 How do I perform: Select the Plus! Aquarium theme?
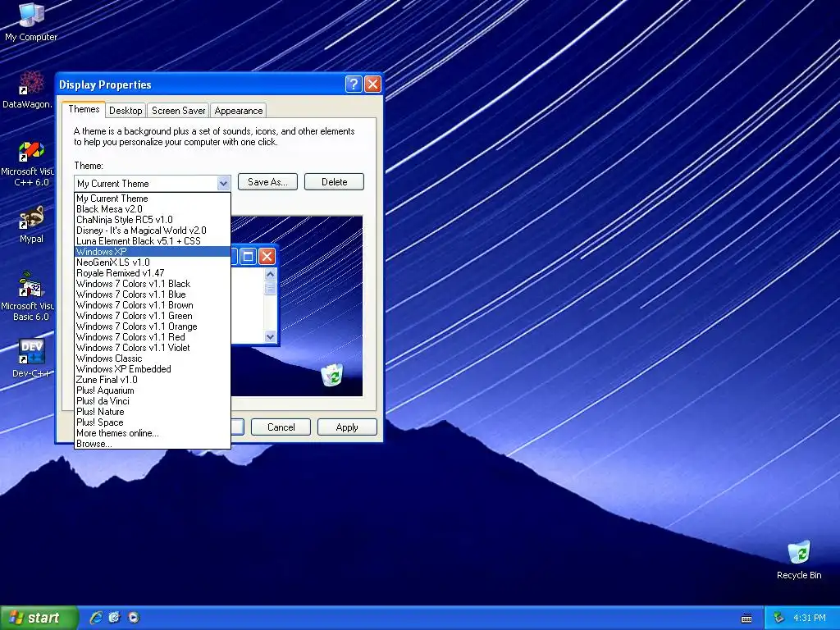[x=153, y=390]
